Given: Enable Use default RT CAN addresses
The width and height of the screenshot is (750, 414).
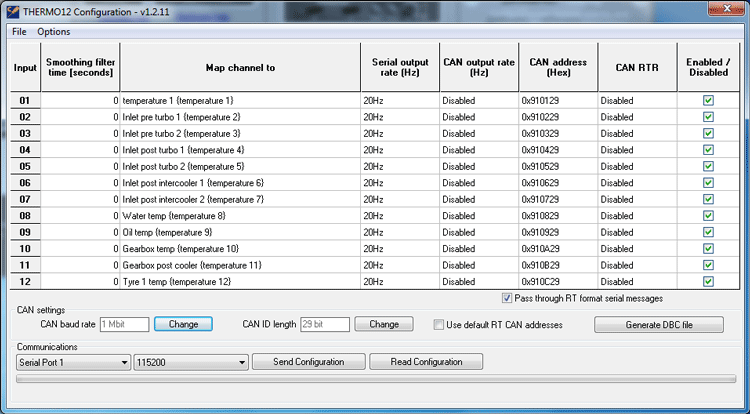Looking at the screenshot, I should pyautogui.click(x=439, y=324).
